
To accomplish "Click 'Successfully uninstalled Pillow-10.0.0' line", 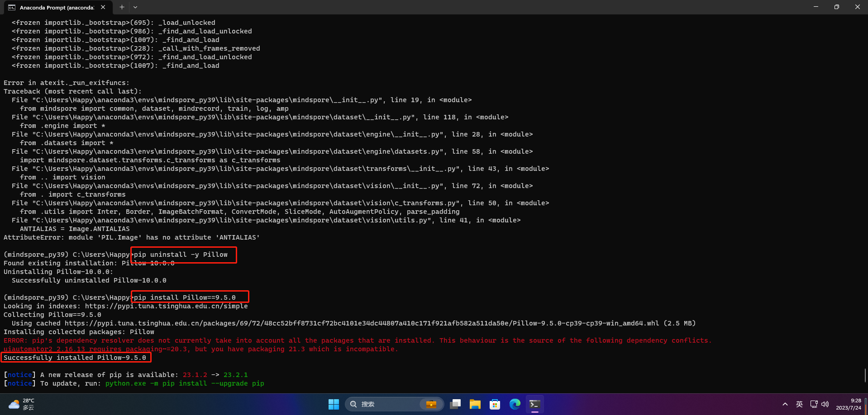I will 89,280.
